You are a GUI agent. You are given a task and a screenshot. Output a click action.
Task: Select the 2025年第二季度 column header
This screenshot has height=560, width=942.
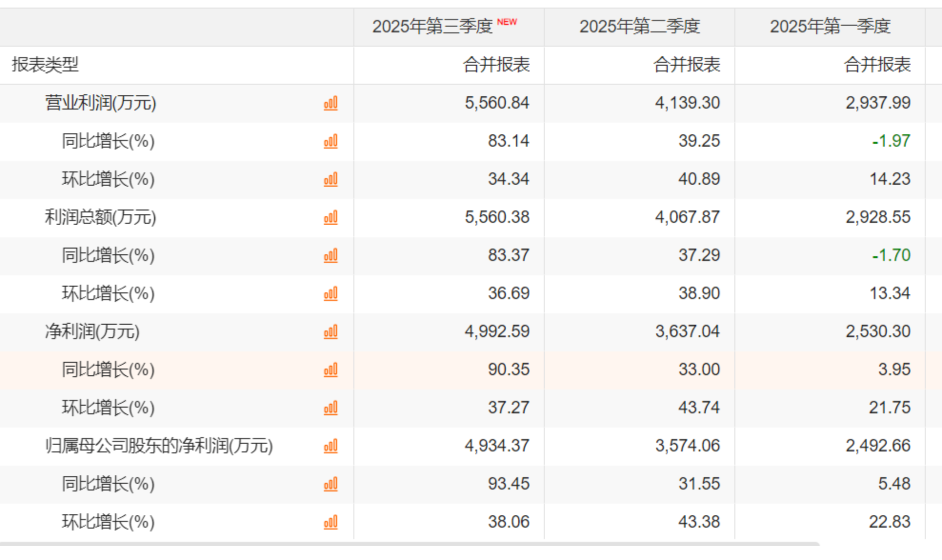(x=640, y=27)
